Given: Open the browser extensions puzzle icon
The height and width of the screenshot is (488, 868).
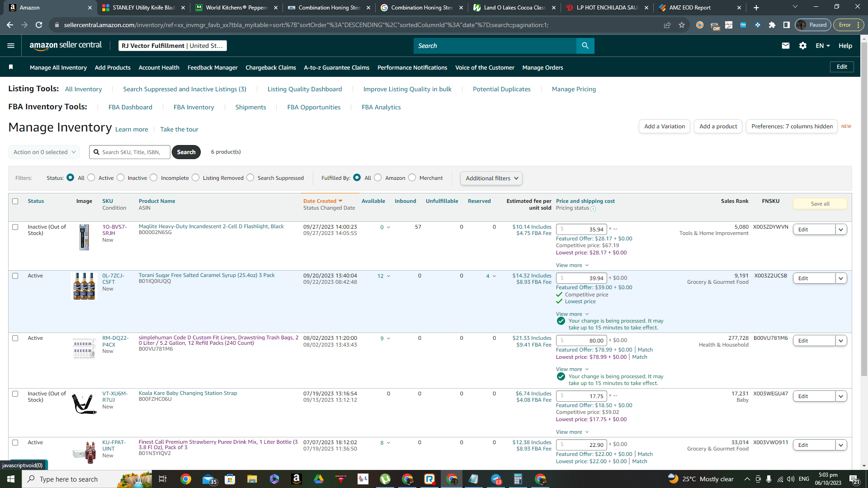Looking at the screenshot, I should (772, 25).
